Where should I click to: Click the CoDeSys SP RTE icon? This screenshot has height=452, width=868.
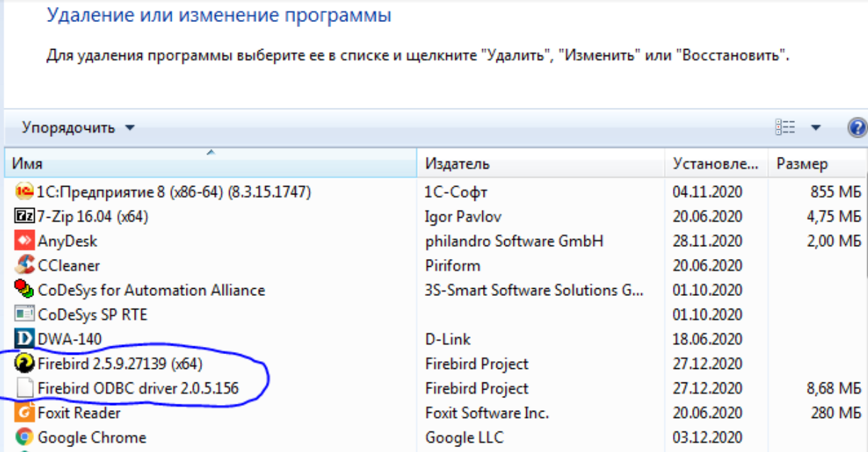click(x=24, y=314)
